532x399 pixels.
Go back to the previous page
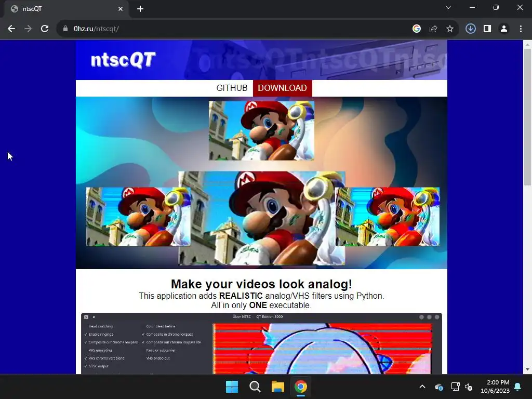[x=11, y=29]
